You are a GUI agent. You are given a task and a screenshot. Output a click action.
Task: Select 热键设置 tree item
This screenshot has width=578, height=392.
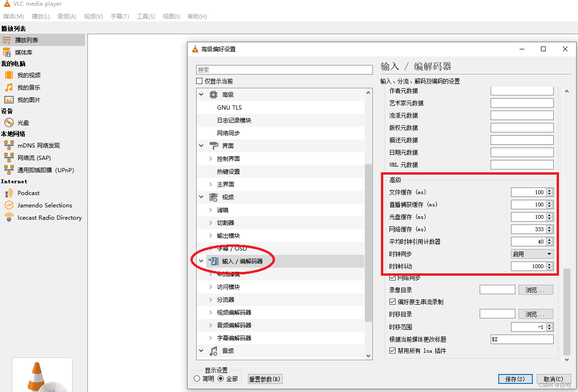point(228,172)
